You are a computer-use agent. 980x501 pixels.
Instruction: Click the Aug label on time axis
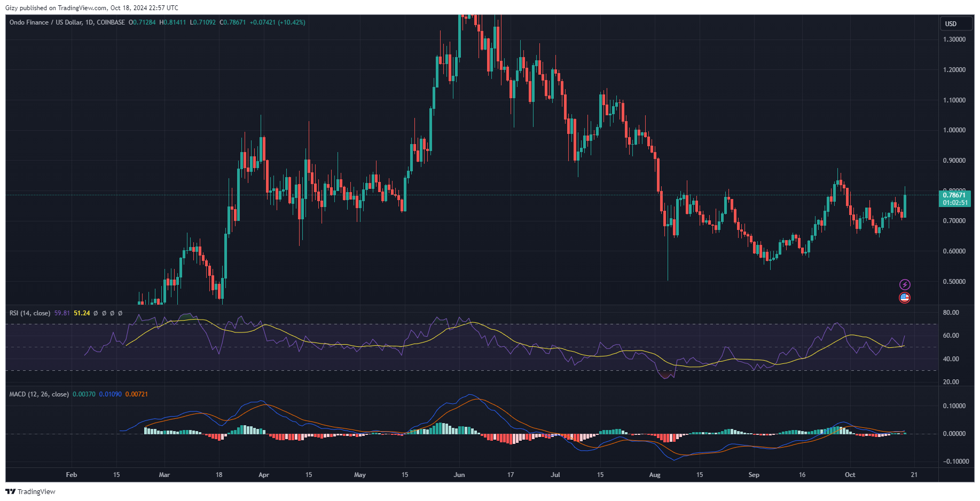tap(655, 475)
